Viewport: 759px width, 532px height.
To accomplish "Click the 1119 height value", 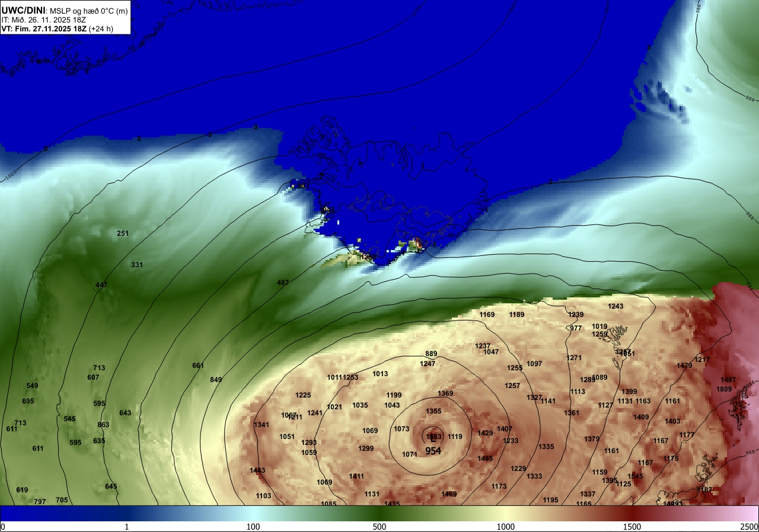I will click(455, 437).
